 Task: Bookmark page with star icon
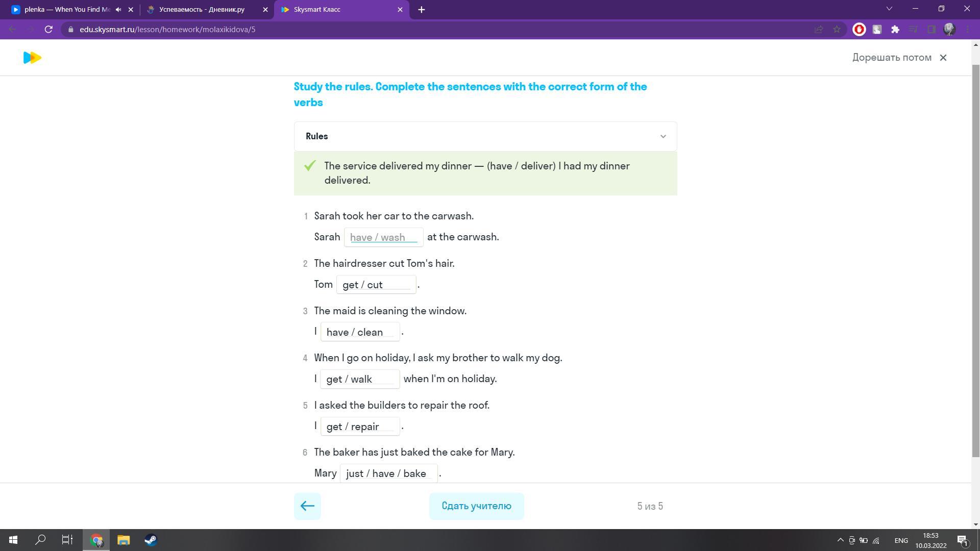point(837,30)
